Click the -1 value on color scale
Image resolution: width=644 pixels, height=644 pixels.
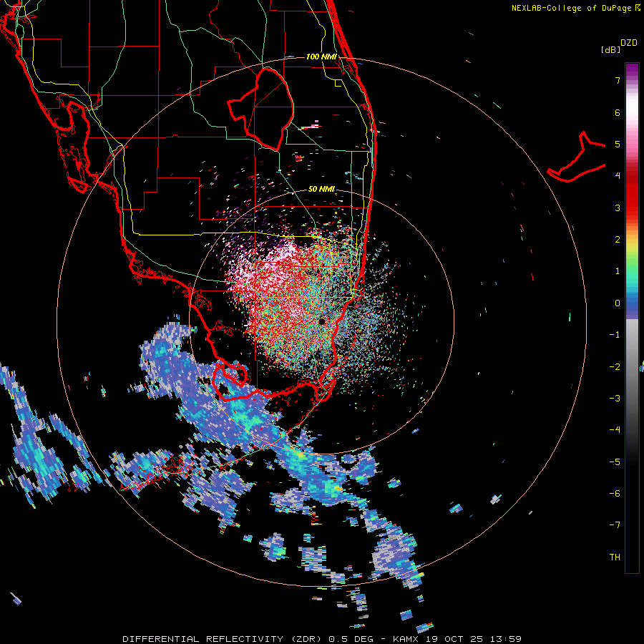pyautogui.click(x=615, y=335)
